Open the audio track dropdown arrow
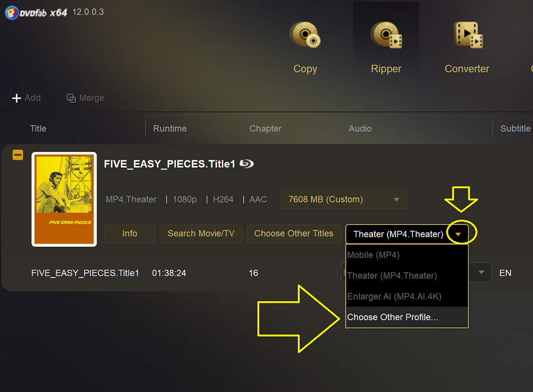This screenshot has height=392, width=533. 481,273
